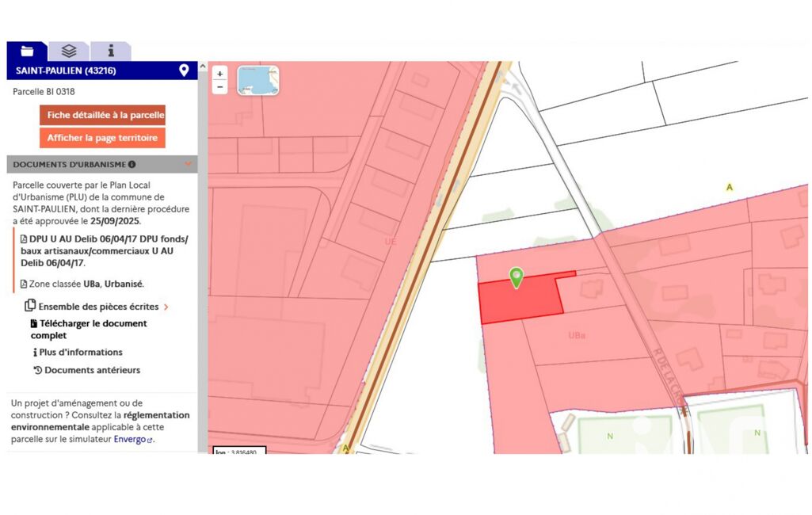Open the Zone classée UBa document
This screenshot has width=812, height=515.
tap(82, 284)
